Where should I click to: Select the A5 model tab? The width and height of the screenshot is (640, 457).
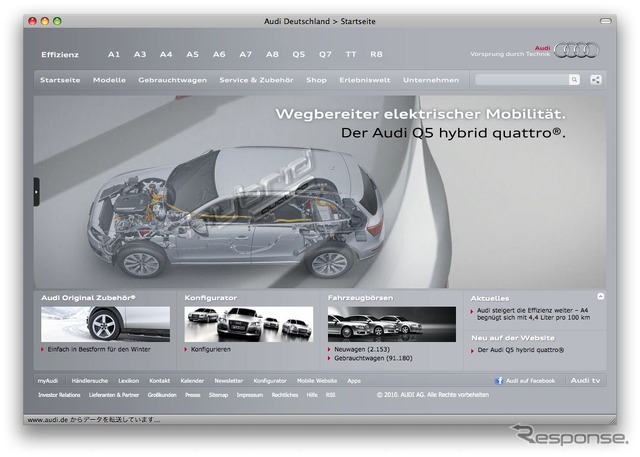193,54
